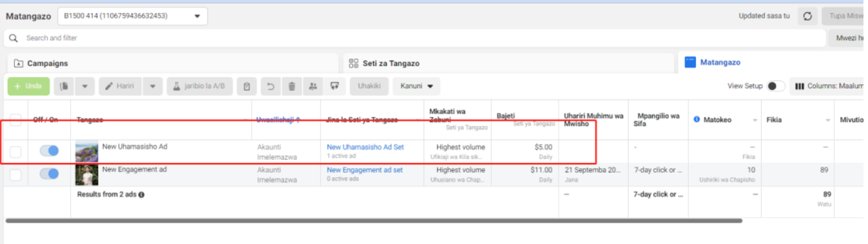Screen dimensions: 868x244
Task: Click the clipboard paste icon
Action: pos(247,86)
